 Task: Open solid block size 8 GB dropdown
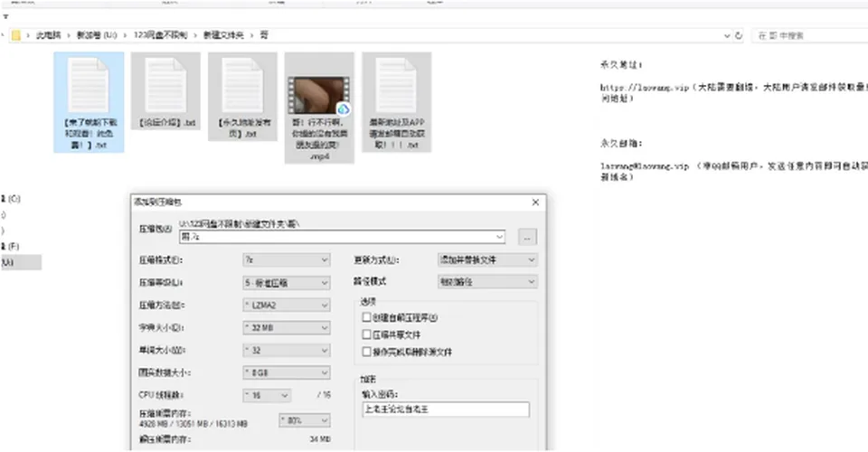(287, 372)
